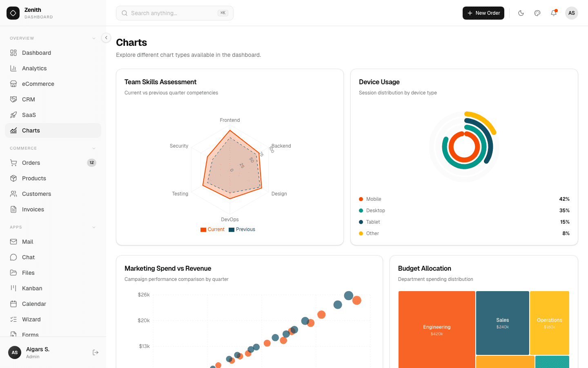Click the CRM sidebar icon
This screenshot has height=368, width=588.
point(13,99)
